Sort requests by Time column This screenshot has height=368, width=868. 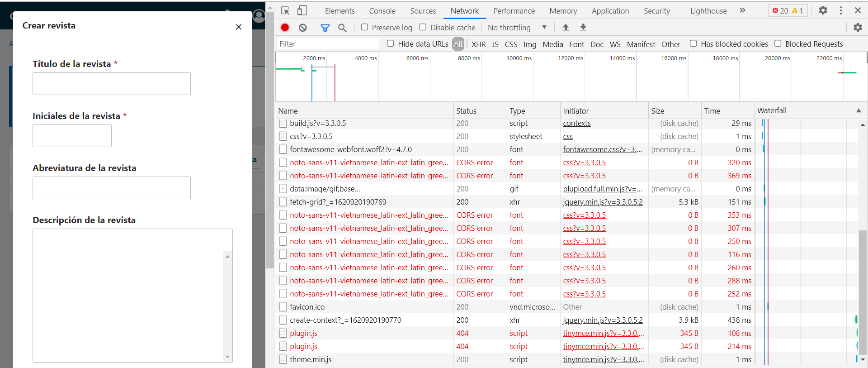coord(727,111)
